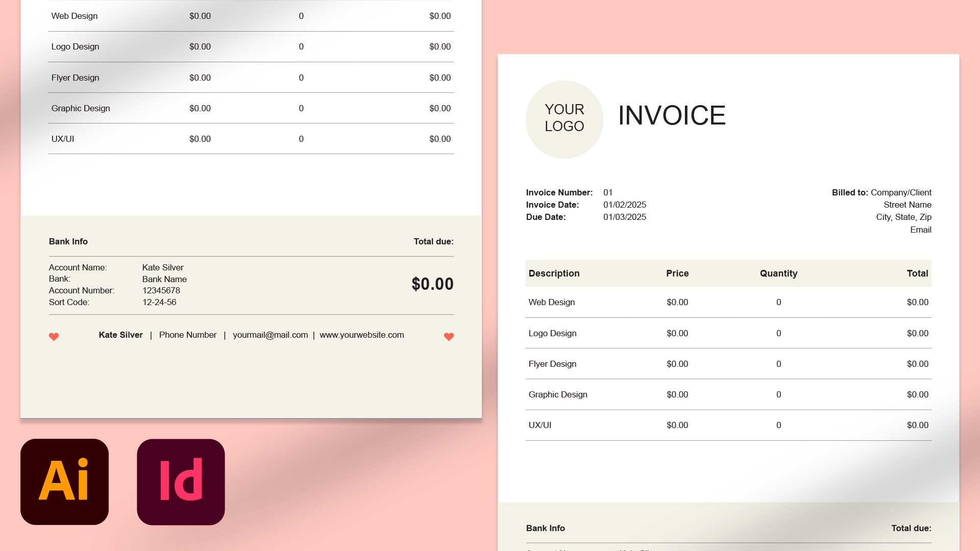Click the City, State, Zip line
Image resolution: width=980 pixels, height=551 pixels.
coord(903,217)
